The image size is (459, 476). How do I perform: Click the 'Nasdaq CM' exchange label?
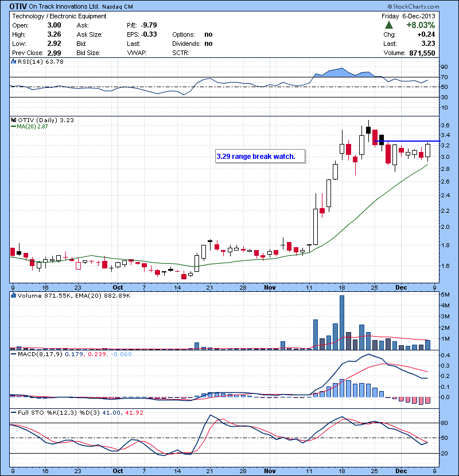pos(118,7)
